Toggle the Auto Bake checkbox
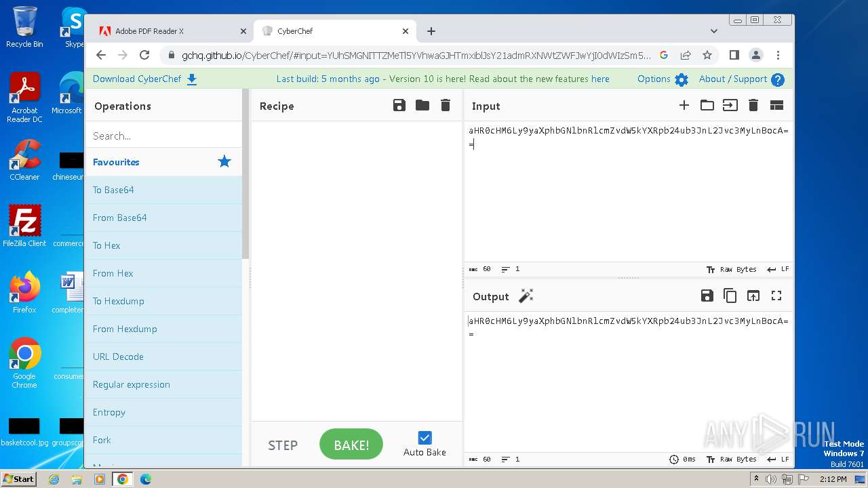This screenshot has height=488, width=868. pyautogui.click(x=425, y=437)
